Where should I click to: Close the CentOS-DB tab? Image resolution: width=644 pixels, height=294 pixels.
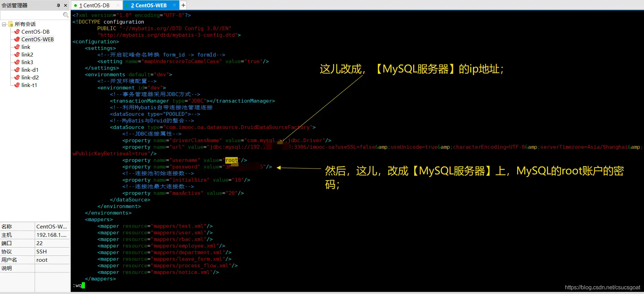118,5
